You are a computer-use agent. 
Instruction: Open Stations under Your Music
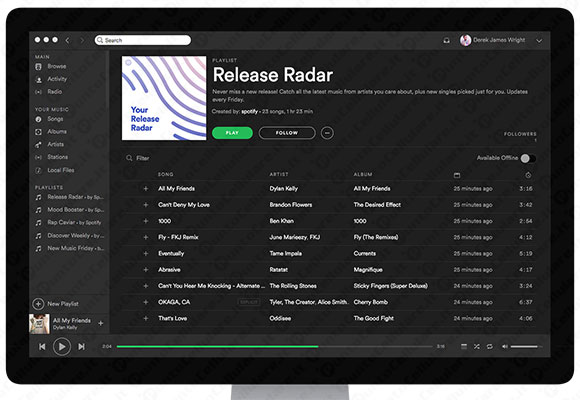(x=57, y=157)
